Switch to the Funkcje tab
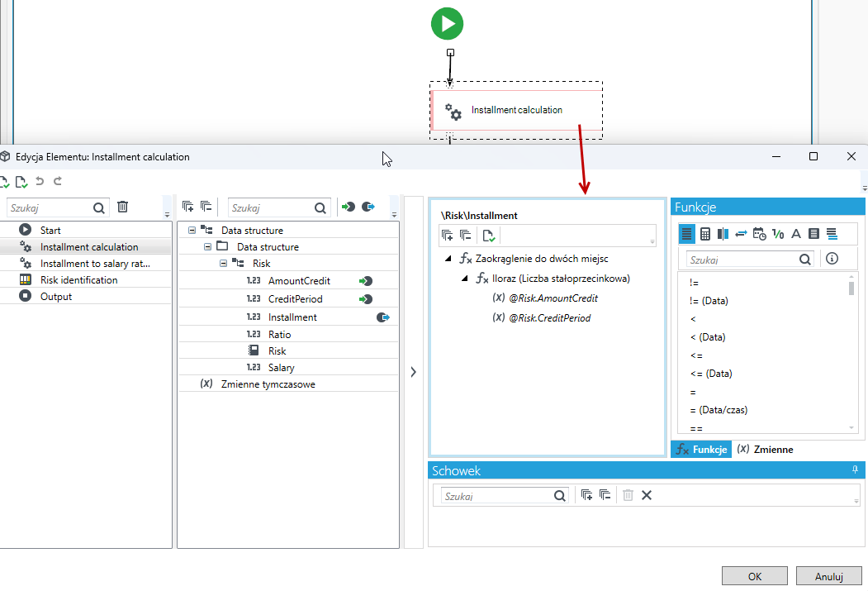Viewport: 868px width, 591px height. coord(701,449)
